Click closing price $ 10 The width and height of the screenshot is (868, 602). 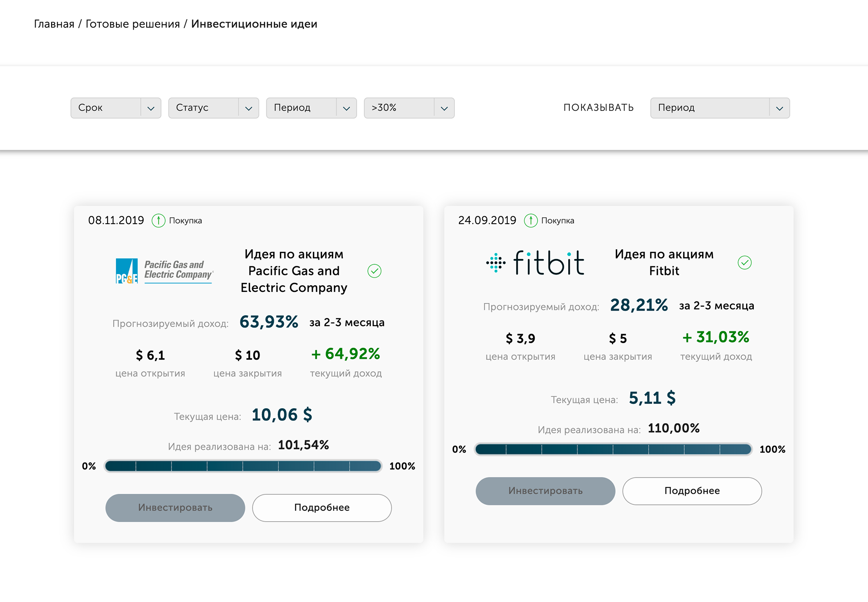pos(247,355)
